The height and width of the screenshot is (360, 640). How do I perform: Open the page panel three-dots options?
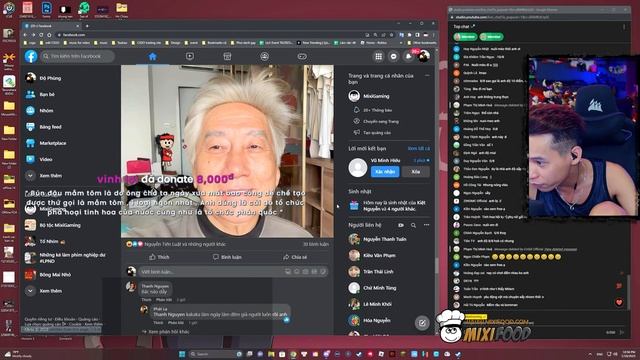point(427,76)
